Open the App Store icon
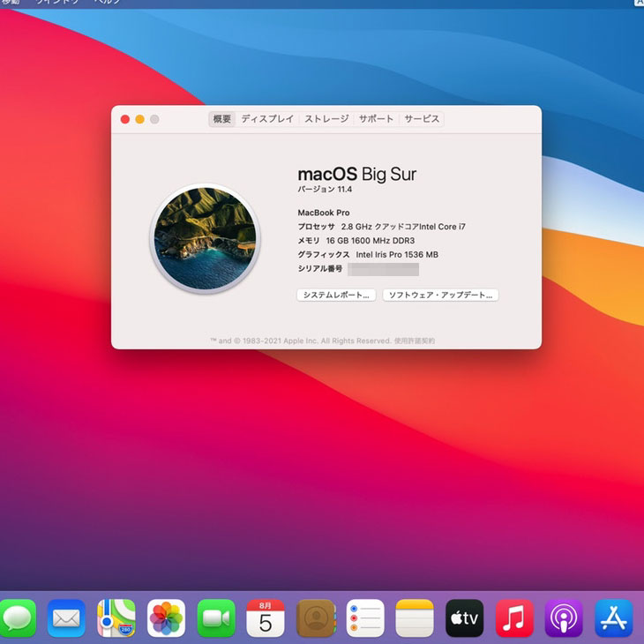Viewport: 644px width, 644px height. [614, 618]
